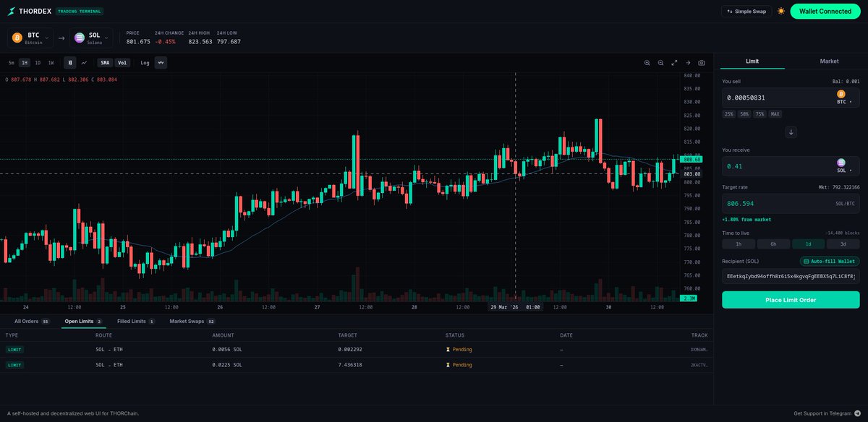Set time to live to 6h
Image resolution: width=868 pixels, height=422 pixels.
coord(773,244)
